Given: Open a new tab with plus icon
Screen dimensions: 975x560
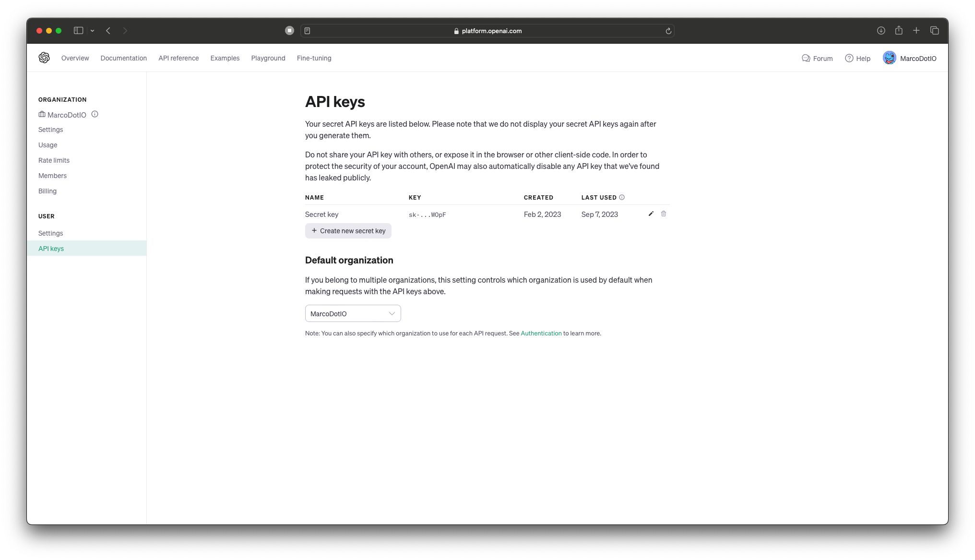Looking at the screenshot, I should (x=916, y=31).
